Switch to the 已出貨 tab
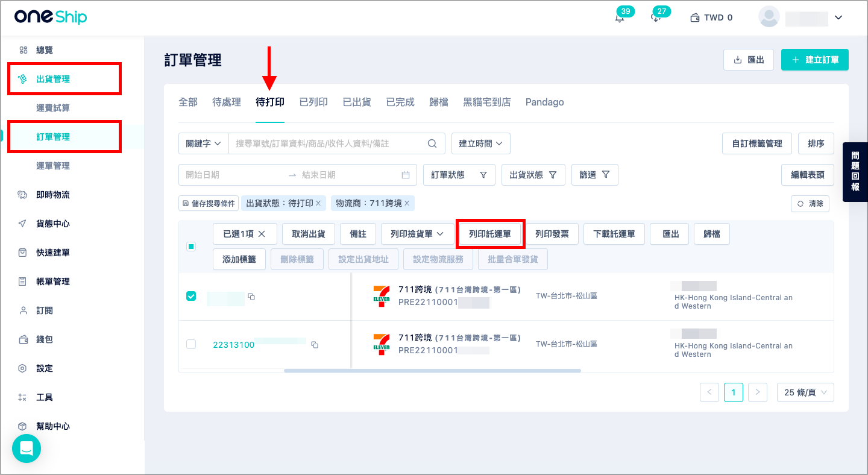The image size is (868, 475). (x=357, y=102)
